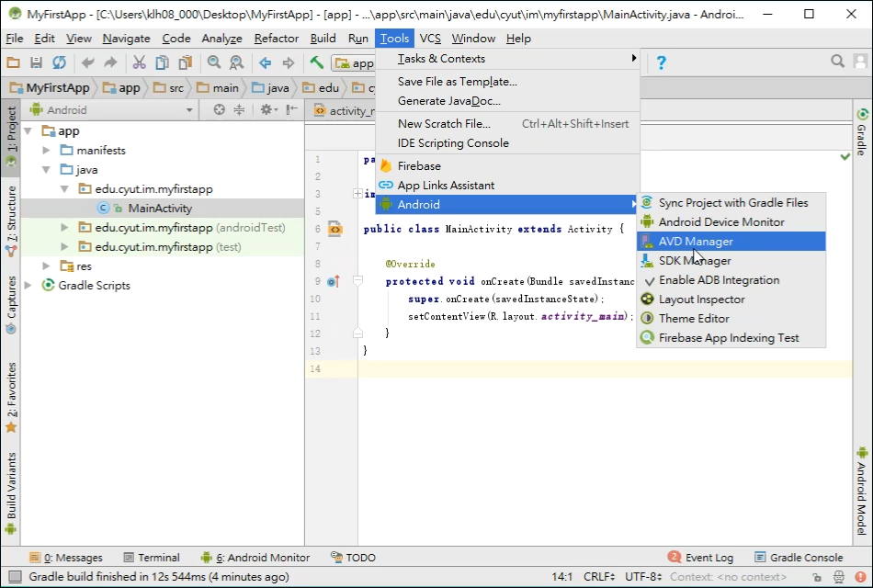Click the Paste clipboard icon

tap(185, 62)
